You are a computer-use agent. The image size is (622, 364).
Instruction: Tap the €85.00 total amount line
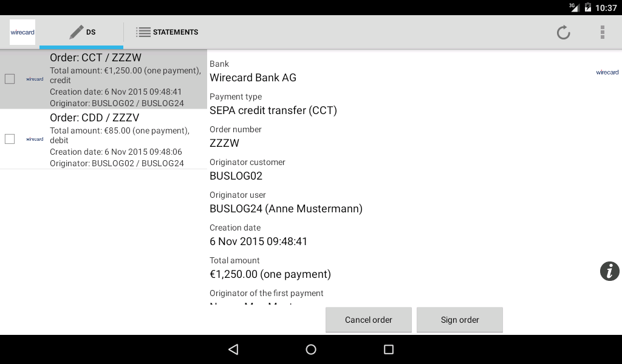[120, 135]
